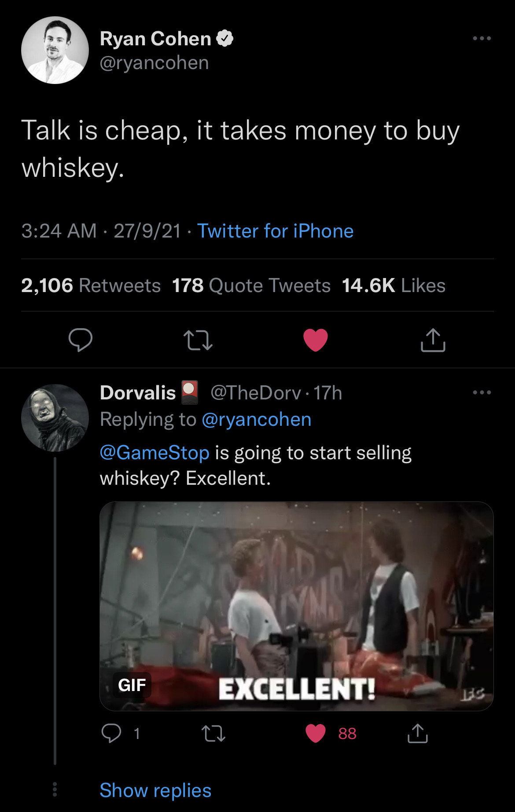Play the Excellent GIF
Screen dimensions: 515x812
[296, 606]
